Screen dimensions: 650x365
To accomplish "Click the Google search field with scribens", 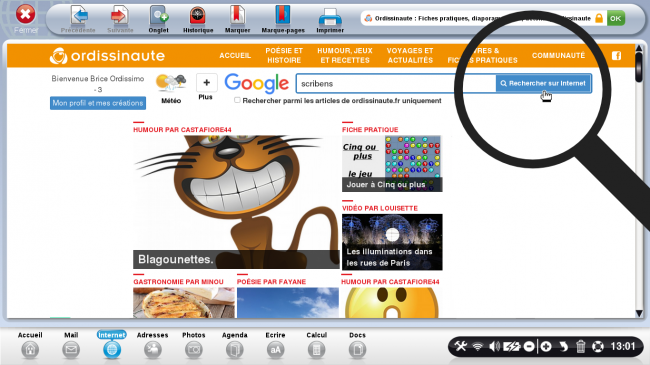I will pyautogui.click(x=396, y=83).
